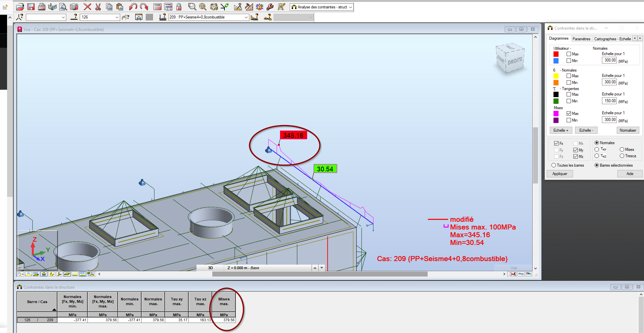This screenshot has height=333, width=644.
Task: Enable the Fy force component checkbox
Action: 557,150
